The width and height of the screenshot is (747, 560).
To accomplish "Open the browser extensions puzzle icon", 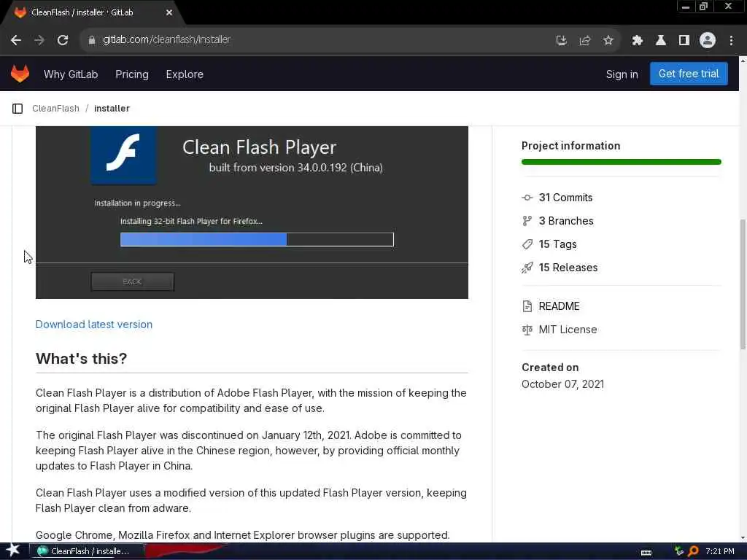I will tap(638, 41).
